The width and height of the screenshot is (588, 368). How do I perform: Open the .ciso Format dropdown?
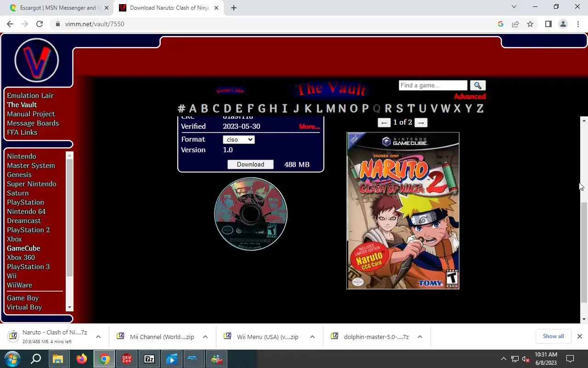pyautogui.click(x=239, y=139)
